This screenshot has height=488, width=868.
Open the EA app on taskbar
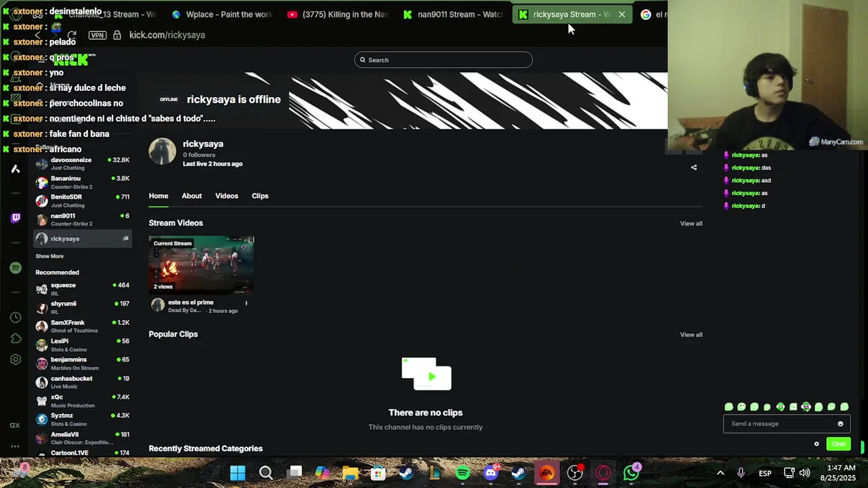[x=547, y=472]
